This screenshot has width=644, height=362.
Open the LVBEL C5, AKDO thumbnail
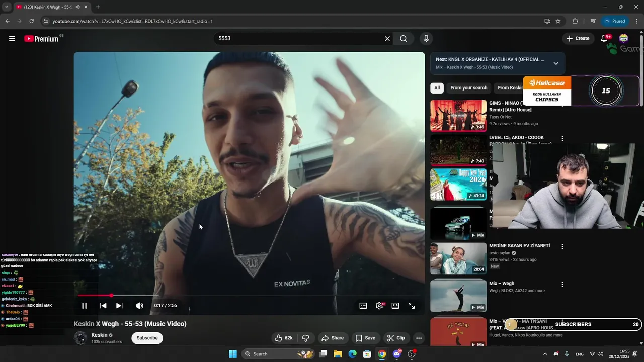[458, 150]
